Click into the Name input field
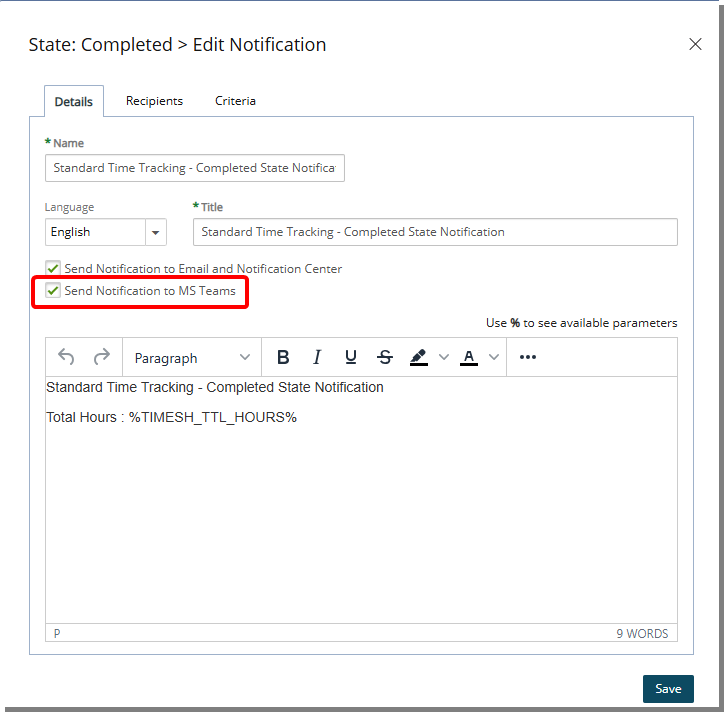Image resolution: width=724 pixels, height=712 pixels. [x=195, y=168]
